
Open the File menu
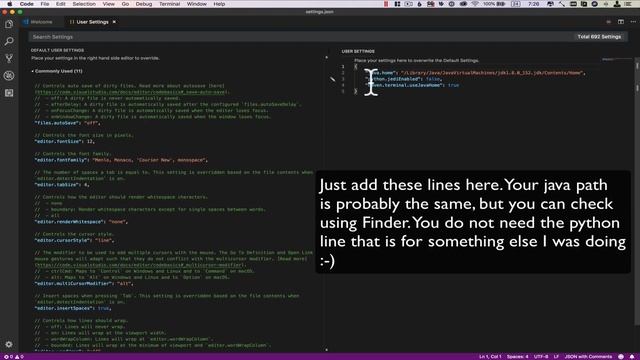[x=45, y=4]
